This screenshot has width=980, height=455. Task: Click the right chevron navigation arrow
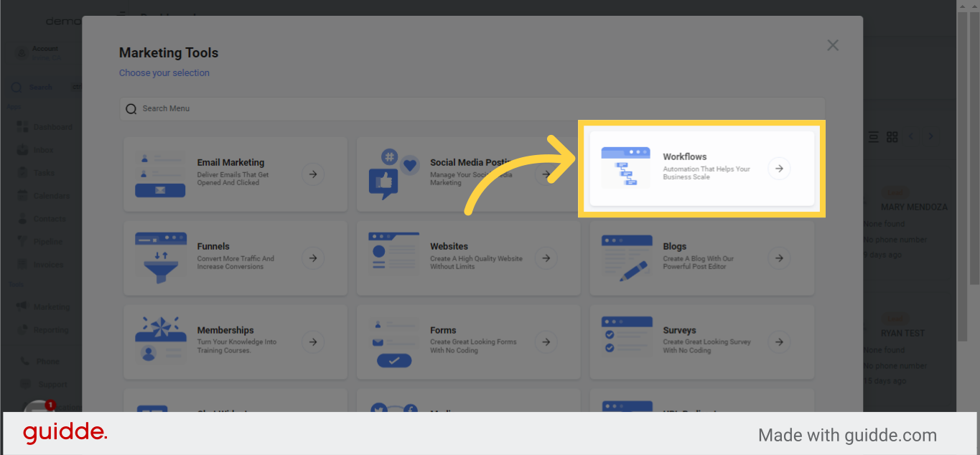coord(930,136)
